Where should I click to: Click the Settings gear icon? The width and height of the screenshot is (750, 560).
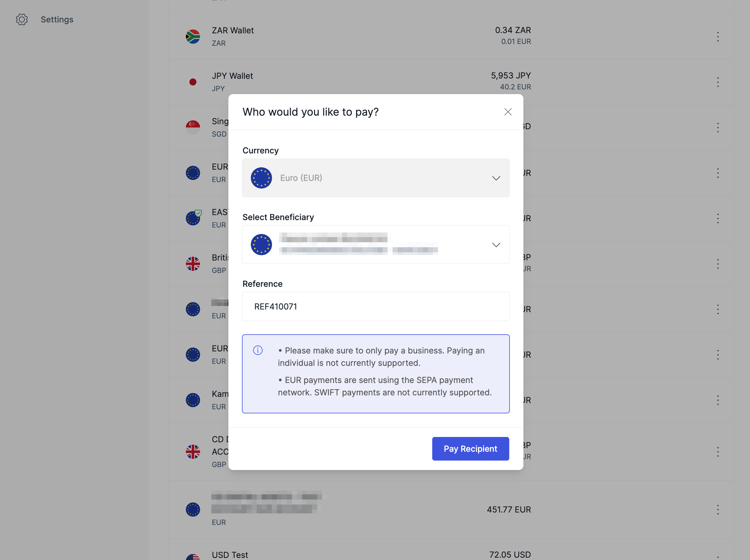point(22,19)
